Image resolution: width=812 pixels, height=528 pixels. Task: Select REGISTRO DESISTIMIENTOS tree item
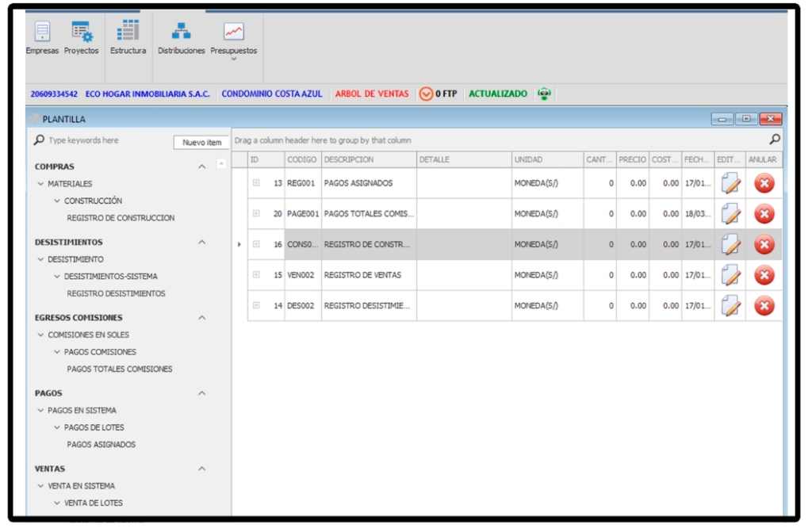(116, 293)
